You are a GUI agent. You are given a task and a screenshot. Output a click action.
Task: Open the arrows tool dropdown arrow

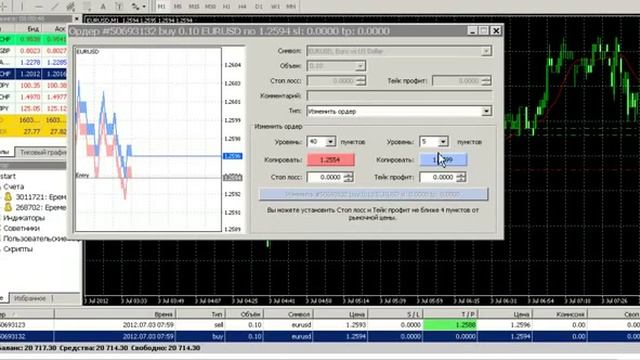(x=144, y=6)
